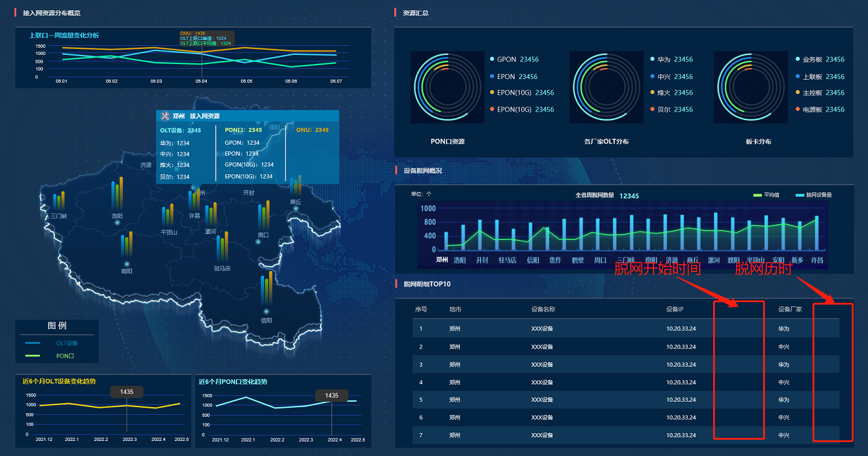Select 郑州 on the 脱网 bar chart axis
The width and height of the screenshot is (868, 456).
[x=442, y=260]
